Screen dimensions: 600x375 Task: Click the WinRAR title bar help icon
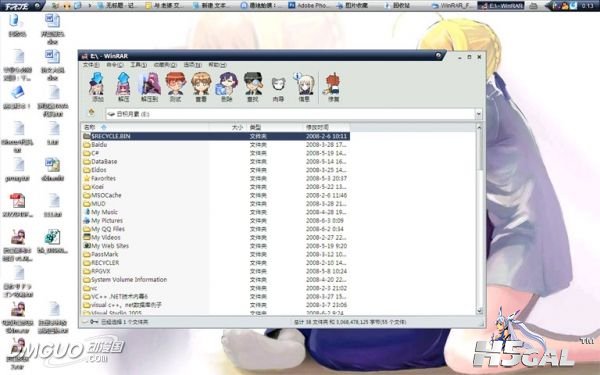[439, 55]
